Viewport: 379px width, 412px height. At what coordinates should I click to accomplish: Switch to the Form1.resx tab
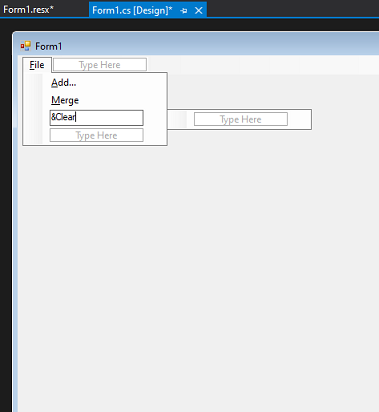[x=28, y=10]
